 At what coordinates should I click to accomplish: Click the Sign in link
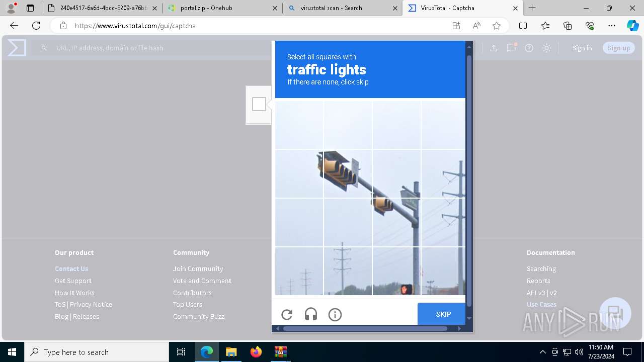click(x=582, y=48)
